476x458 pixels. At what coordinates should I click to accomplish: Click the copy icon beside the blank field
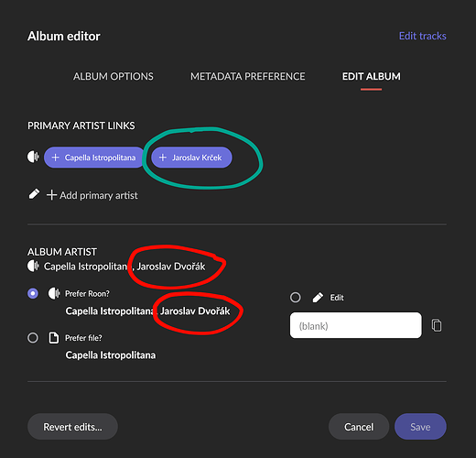(x=437, y=325)
